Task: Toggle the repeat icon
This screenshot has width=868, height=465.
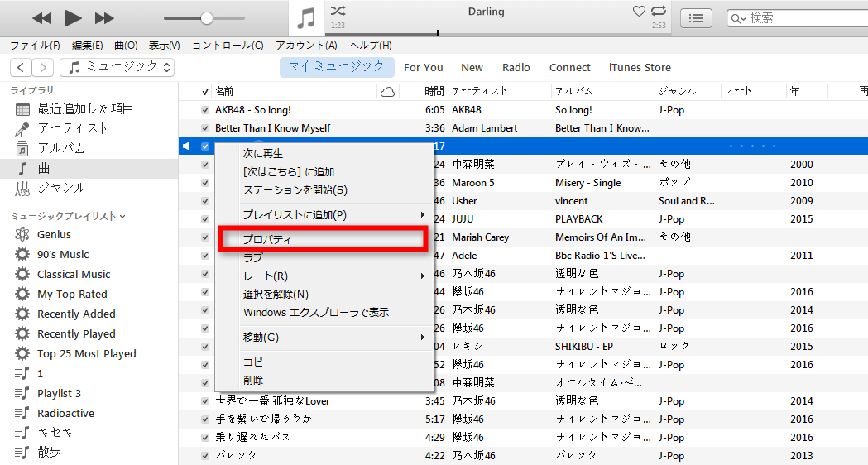Action: 659,11
